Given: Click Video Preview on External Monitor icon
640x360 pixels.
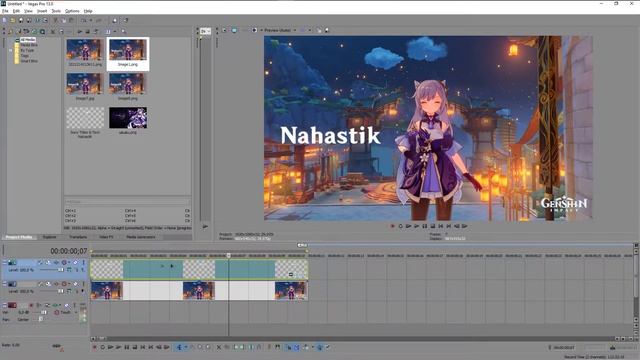Looking at the screenshot, I should pos(234,30).
